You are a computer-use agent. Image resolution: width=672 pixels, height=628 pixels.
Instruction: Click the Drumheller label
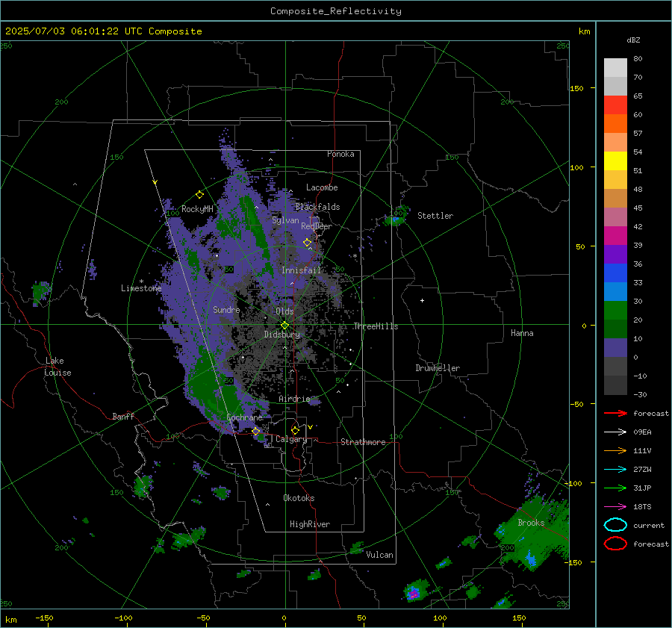pos(438,368)
